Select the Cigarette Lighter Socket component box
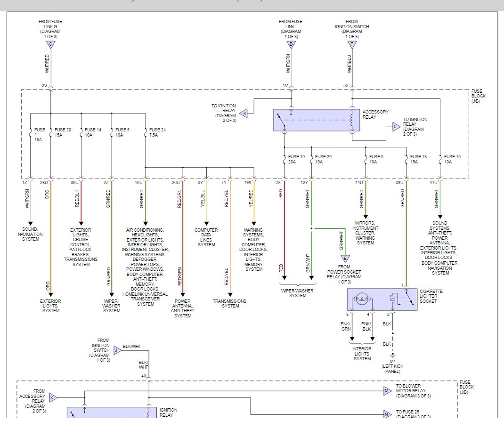The width and height of the screenshot is (504, 421). tap(382, 300)
